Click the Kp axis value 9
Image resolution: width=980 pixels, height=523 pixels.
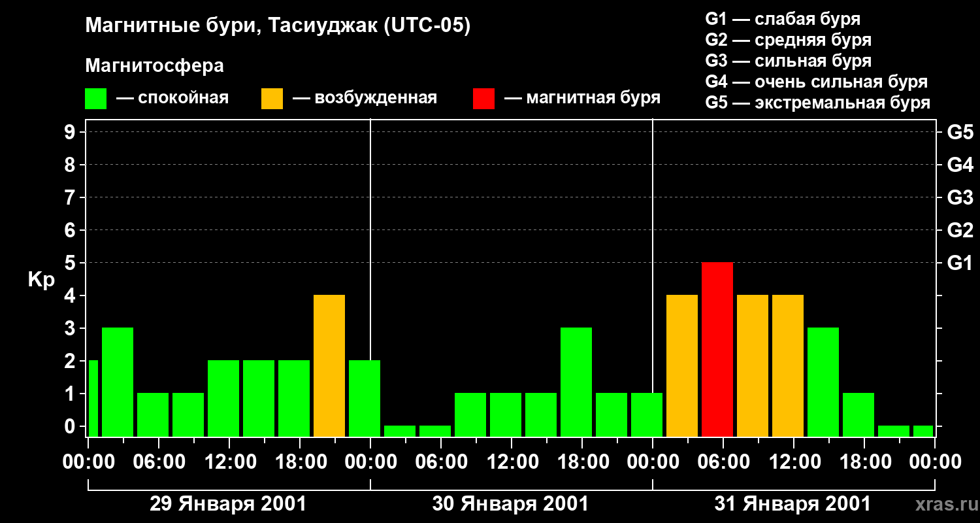click(x=71, y=132)
